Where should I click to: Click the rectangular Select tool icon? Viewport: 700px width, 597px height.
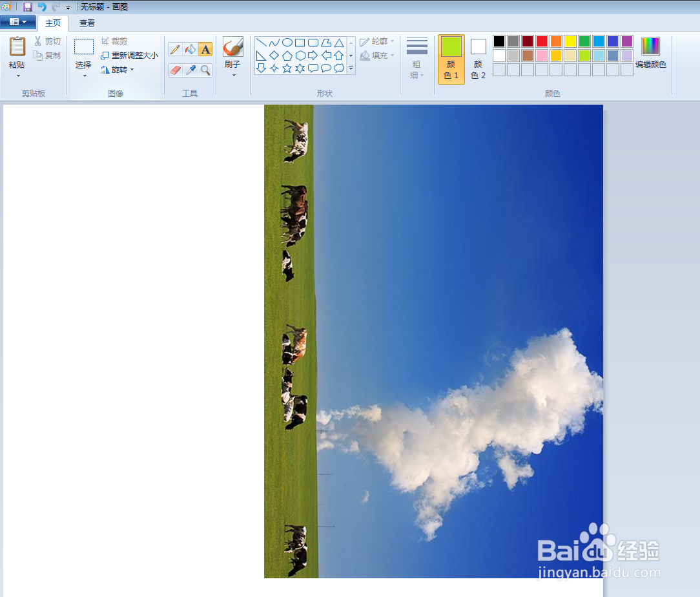click(x=84, y=47)
